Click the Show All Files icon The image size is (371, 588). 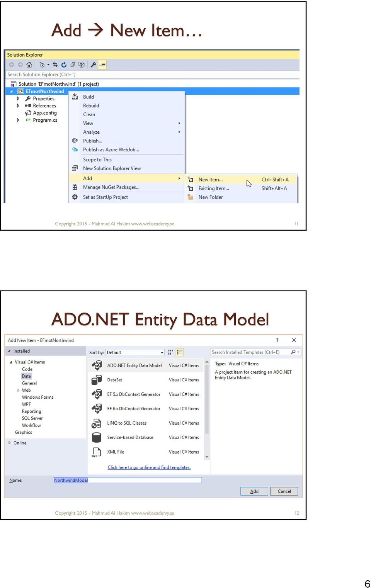coord(82,65)
